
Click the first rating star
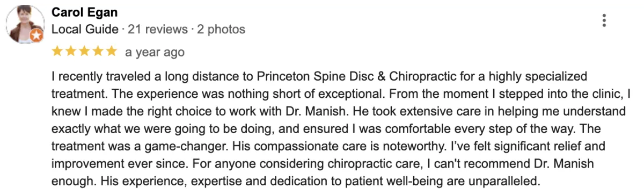point(57,52)
